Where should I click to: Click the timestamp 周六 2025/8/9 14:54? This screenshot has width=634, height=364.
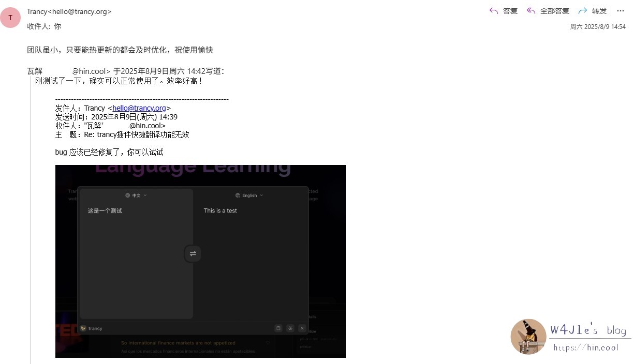tap(598, 26)
